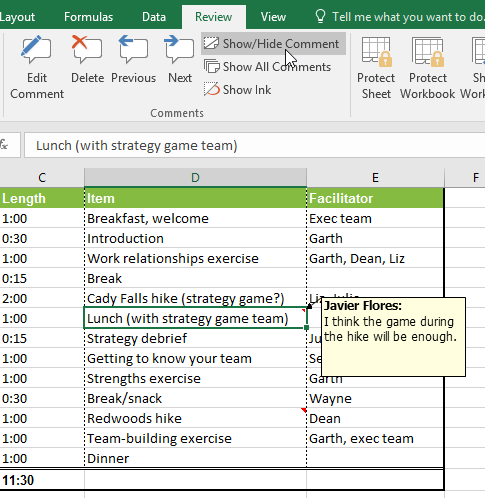
Task: Open the View tab
Action: point(273,17)
